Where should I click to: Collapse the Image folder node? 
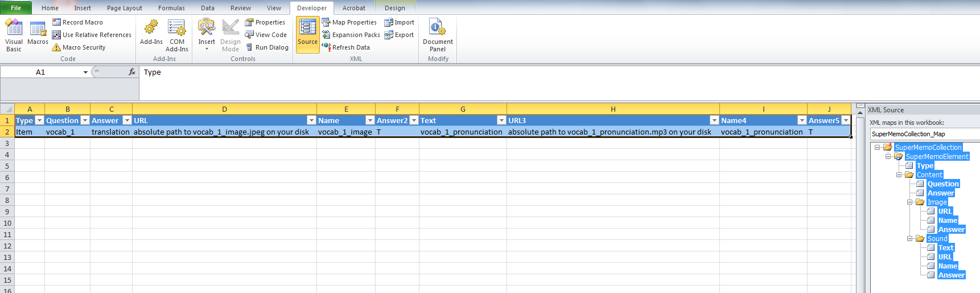(910, 202)
